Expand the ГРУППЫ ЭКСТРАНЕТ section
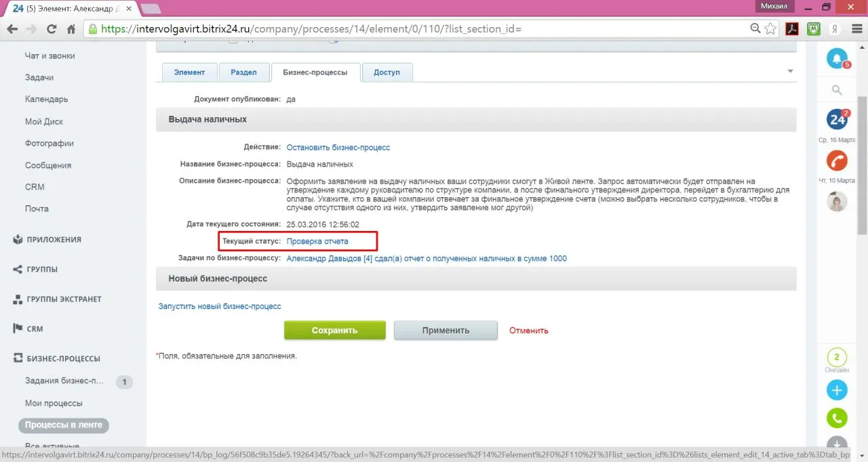Image resolution: width=868 pixels, height=462 pixels. tap(57, 299)
